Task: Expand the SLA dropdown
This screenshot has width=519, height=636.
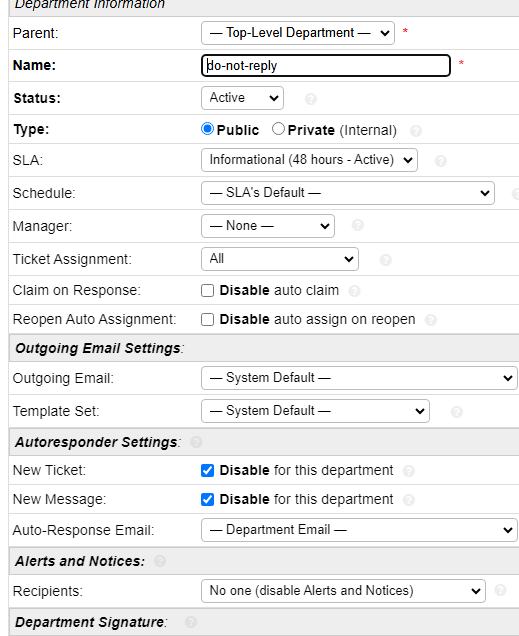Action: click(309, 160)
